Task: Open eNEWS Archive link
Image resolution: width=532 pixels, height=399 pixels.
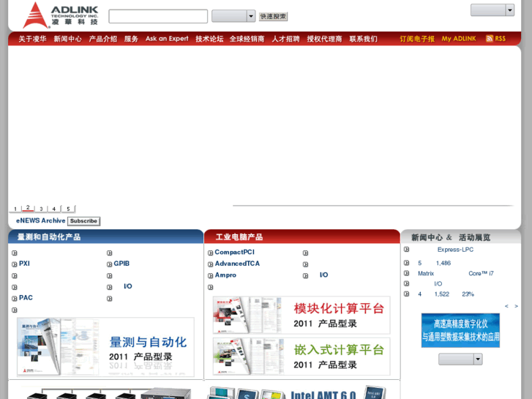Action: (x=41, y=220)
